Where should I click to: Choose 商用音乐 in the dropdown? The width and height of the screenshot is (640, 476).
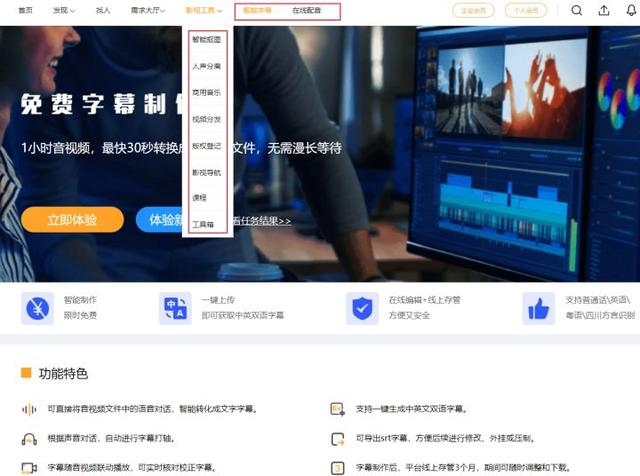[207, 93]
